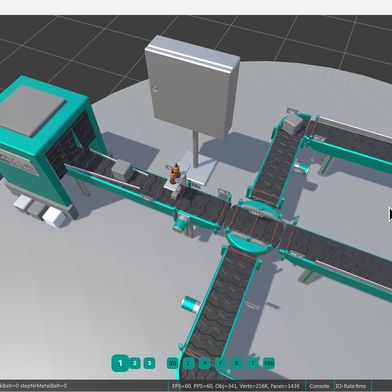
Task: Select the grey box on upper-right conveyor
Action: [x=293, y=124]
